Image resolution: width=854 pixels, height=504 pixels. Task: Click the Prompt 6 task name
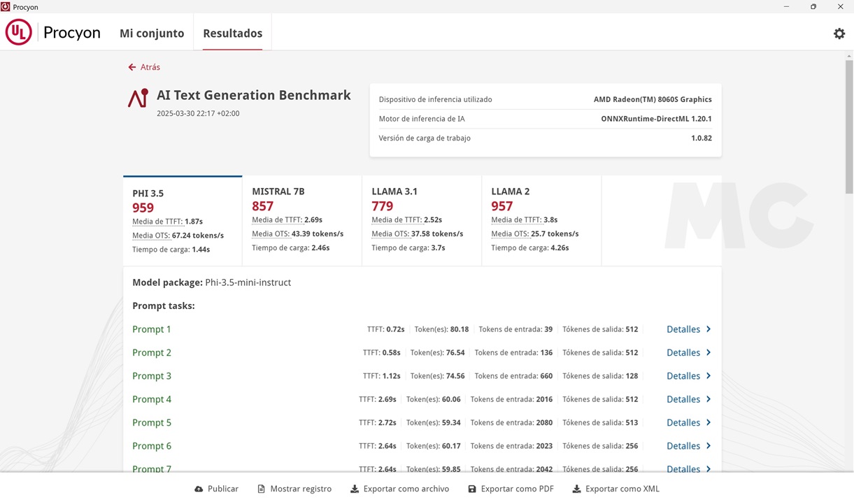(x=152, y=446)
